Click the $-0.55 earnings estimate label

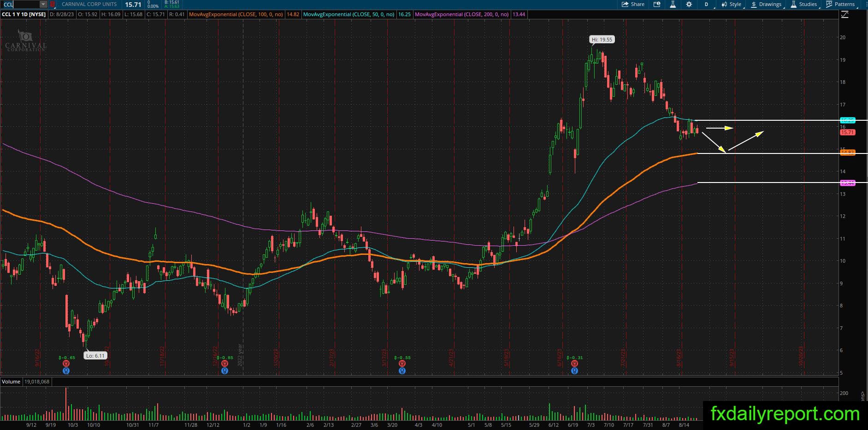402,358
